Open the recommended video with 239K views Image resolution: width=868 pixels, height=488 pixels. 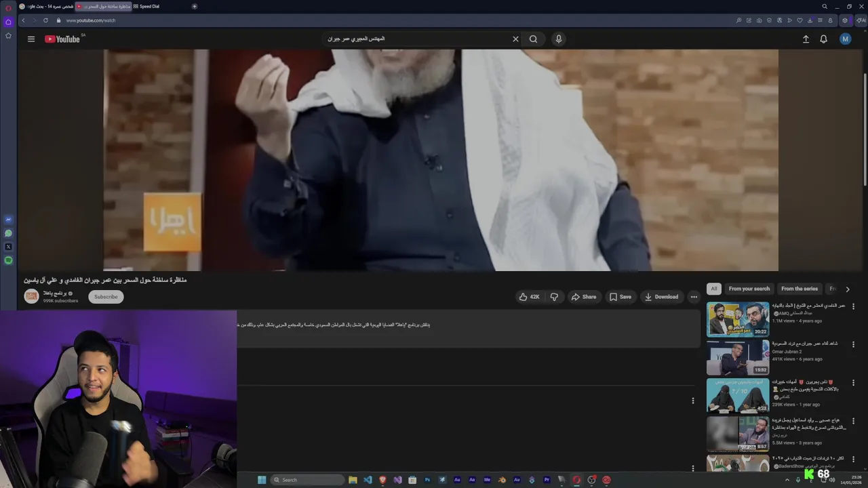point(738,395)
